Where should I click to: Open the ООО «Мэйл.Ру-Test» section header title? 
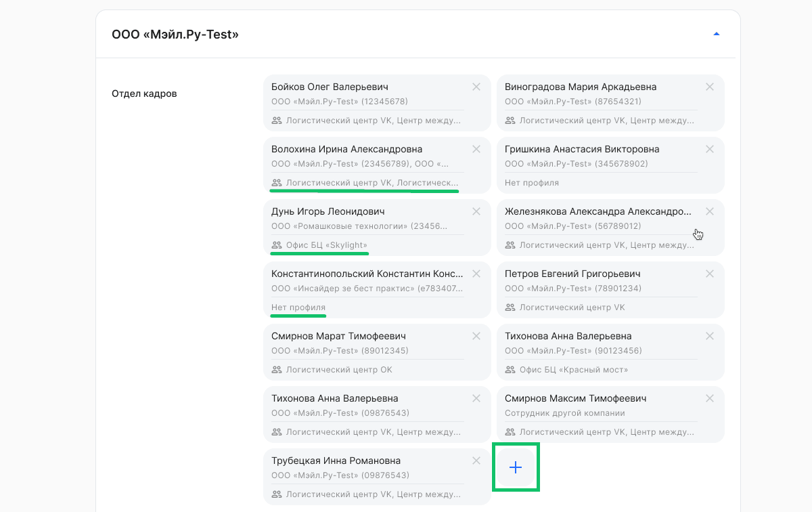(x=175, y=34)
